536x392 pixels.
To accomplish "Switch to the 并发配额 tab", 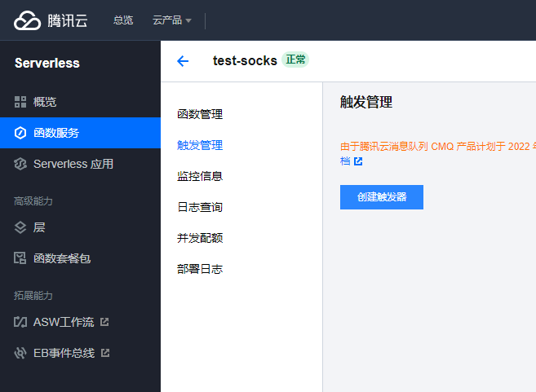I will pos(200,238).
